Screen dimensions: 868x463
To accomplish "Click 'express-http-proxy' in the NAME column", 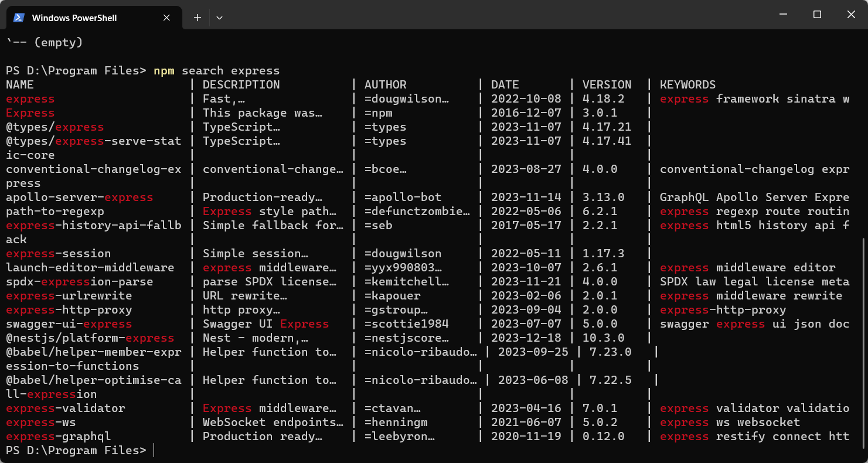I will tap(69, 310).
